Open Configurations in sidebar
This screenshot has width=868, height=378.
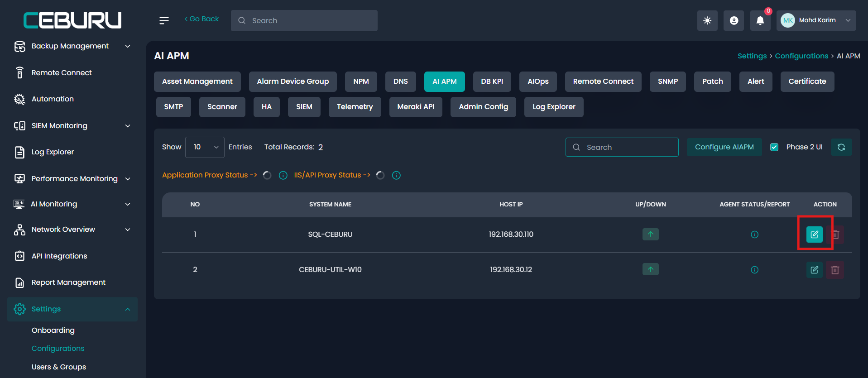[58, 349]
